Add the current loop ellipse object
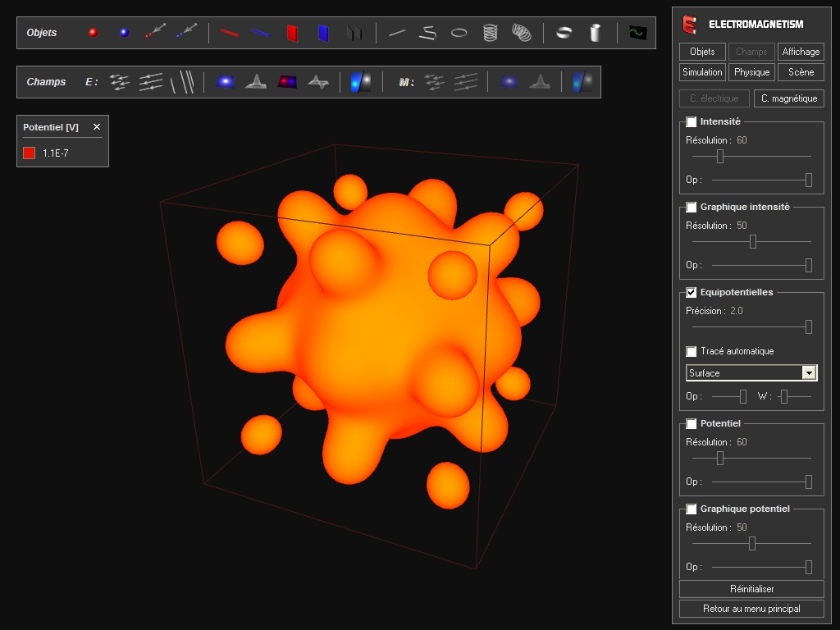This screenshot has width=840, height=630. point(459,33)
